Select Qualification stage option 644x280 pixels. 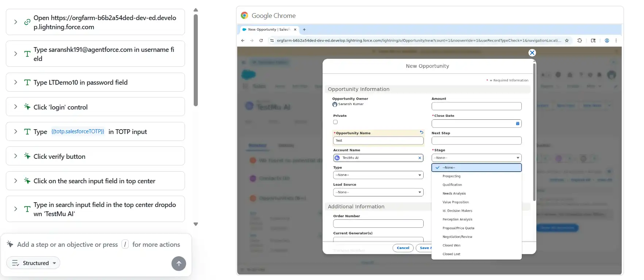click(477, 185)
